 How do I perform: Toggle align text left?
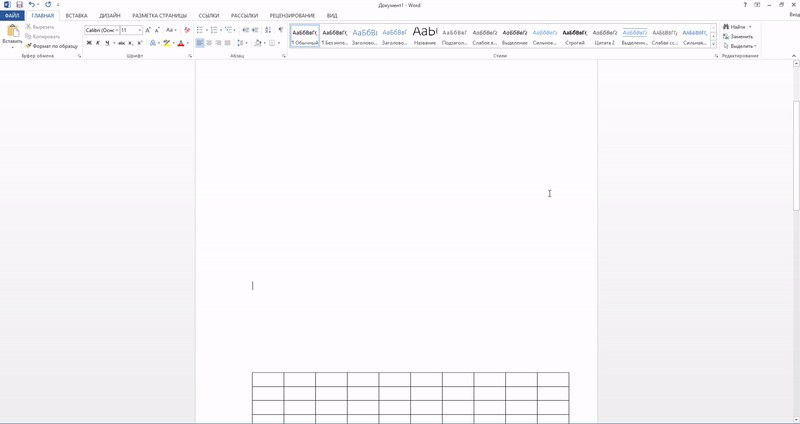point(200,43)
